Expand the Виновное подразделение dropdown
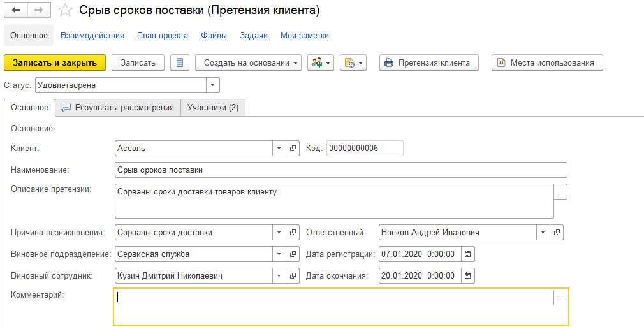644x327 pixels. pyautogui.click(x=279, y=254)
